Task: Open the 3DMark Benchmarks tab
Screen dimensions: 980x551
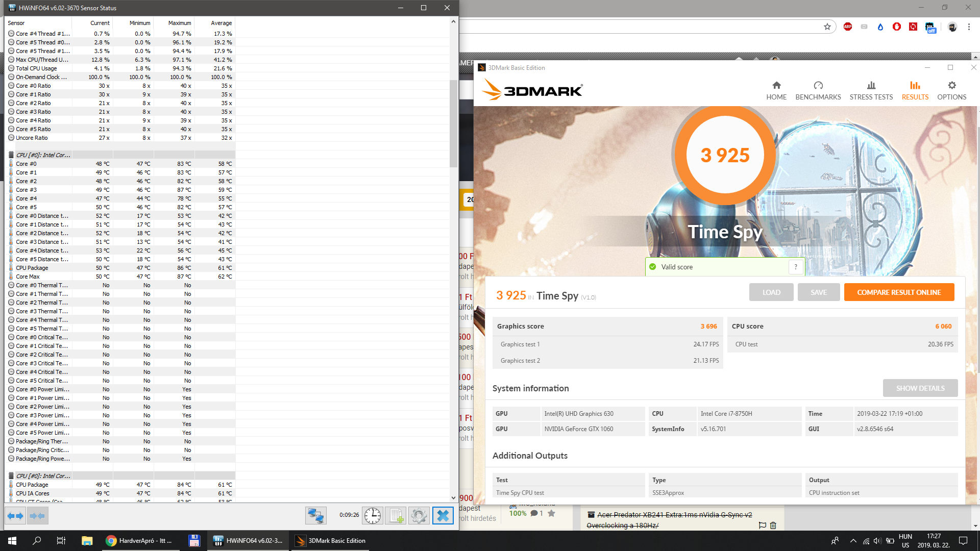Action: [818, 91]
